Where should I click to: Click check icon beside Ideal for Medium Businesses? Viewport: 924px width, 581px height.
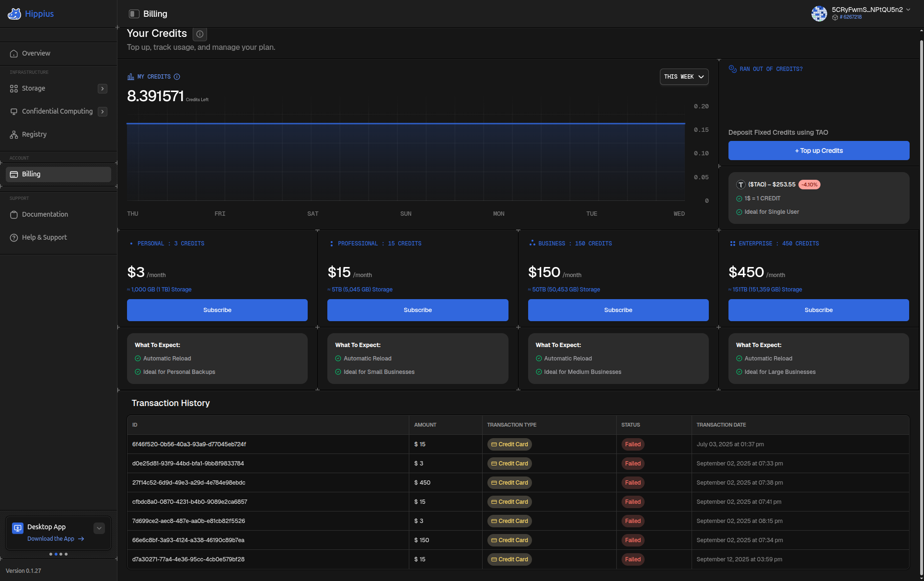click(539, 372)
